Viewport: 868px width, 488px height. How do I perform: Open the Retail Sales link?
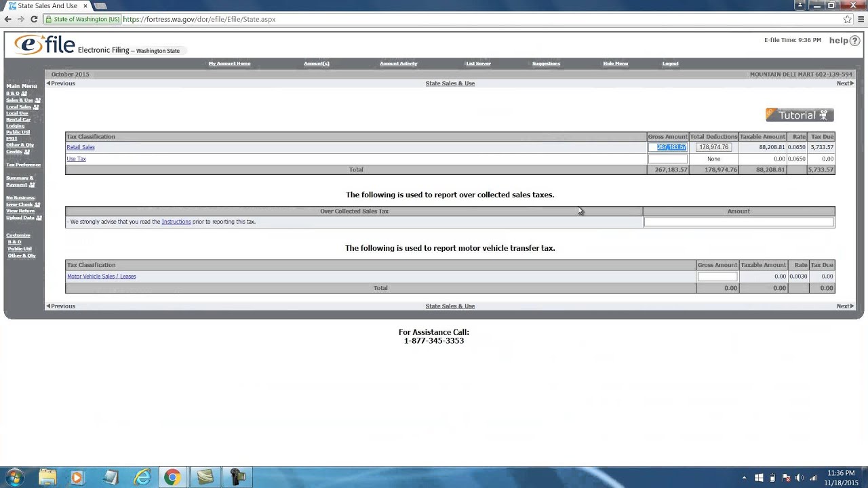coord(81,147)
